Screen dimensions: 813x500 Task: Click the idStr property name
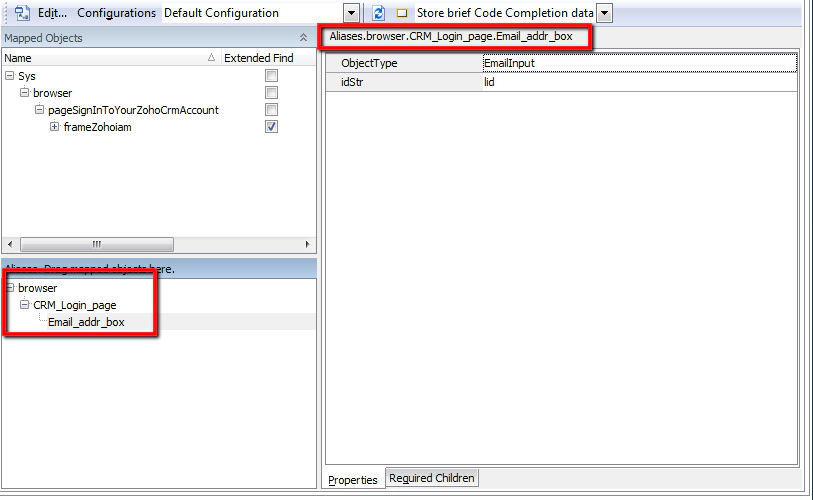(x=352, y=82)
